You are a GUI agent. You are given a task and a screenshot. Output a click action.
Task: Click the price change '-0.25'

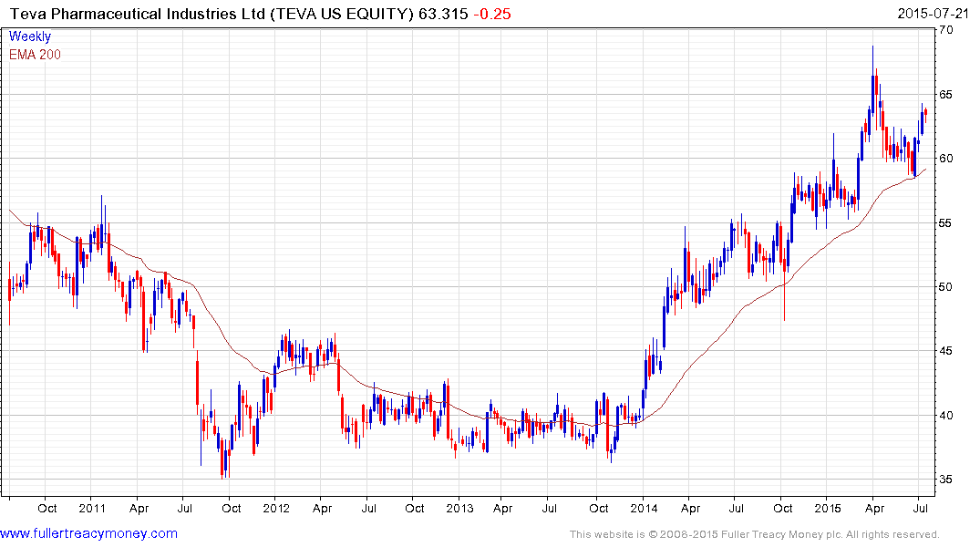click(x=492, y=14)
